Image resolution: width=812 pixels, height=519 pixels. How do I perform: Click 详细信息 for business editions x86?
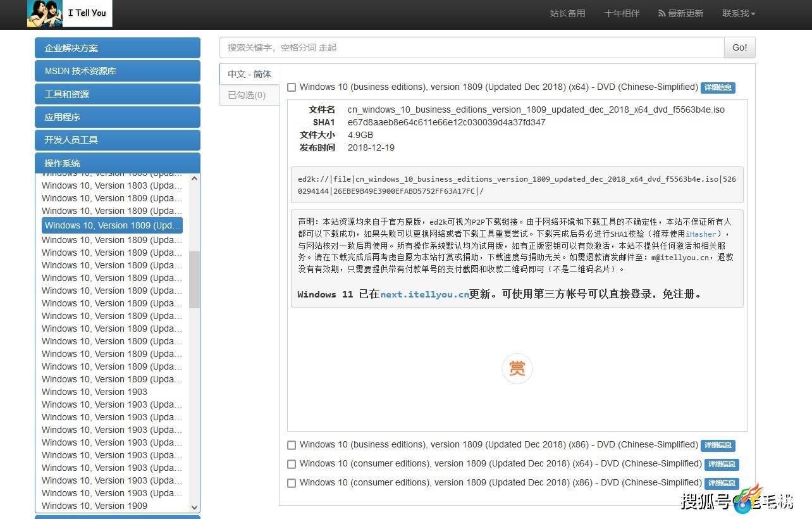click(718, 446)
